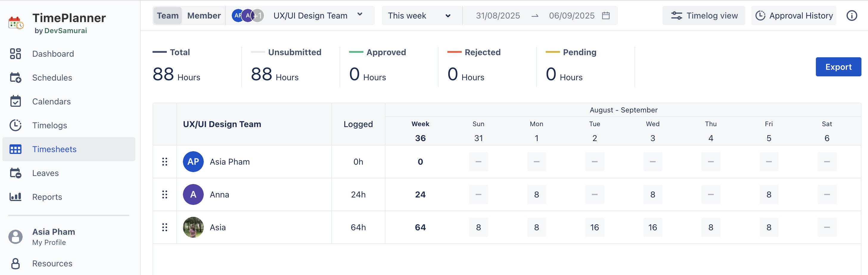Open Timelogs using the clock icon
This screenshot has width=868, height=275.
pyautogui.click(x=15, y=125)
